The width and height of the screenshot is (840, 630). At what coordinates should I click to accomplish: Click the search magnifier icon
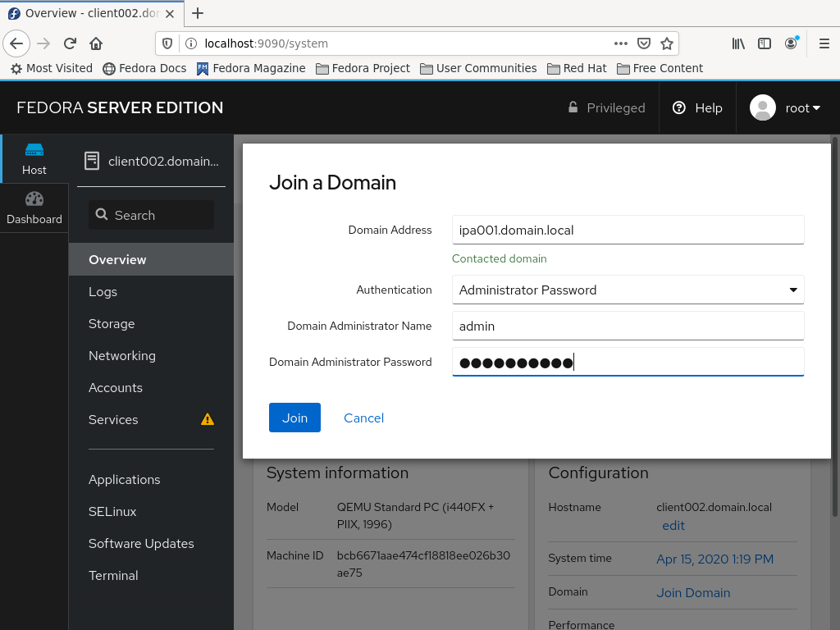pyautogui.click(x=101, y=214)
